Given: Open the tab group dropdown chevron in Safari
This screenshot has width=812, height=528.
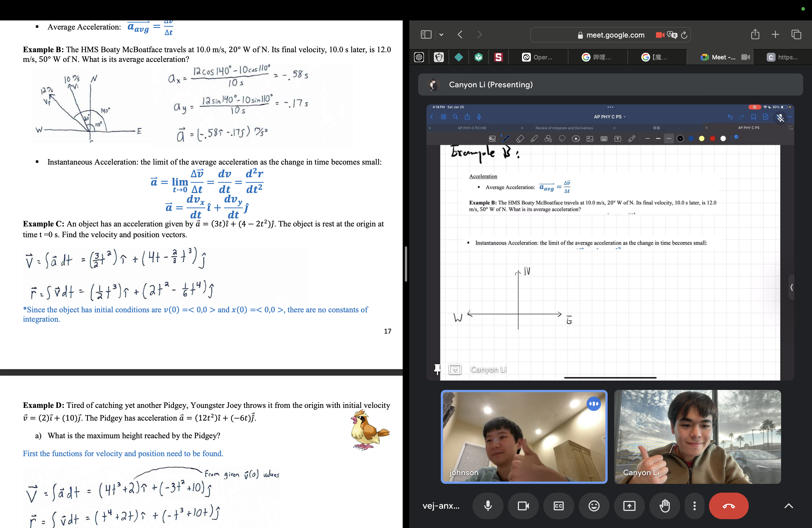Looking at the screenshot, I should [x=441, y=35].
